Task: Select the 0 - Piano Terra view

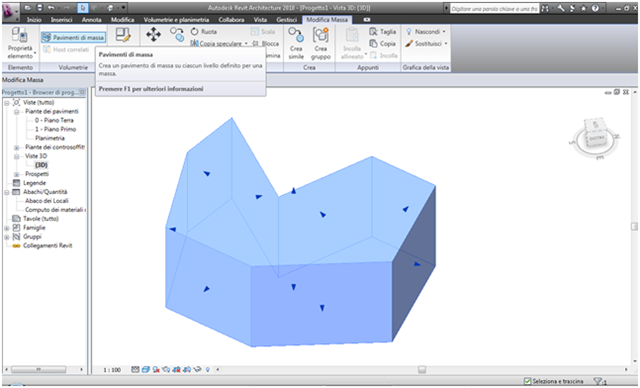Action: pos(55,120)
